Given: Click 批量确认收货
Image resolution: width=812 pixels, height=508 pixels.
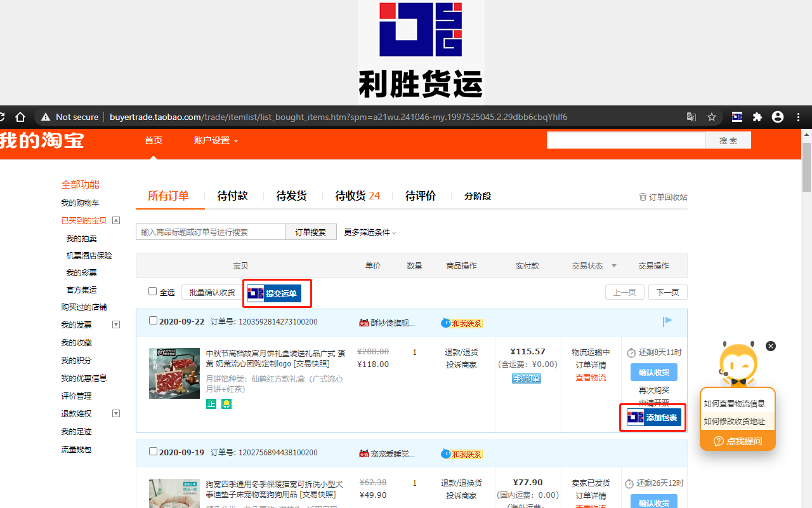Looking at the screenshot, I should click(212, 293).
